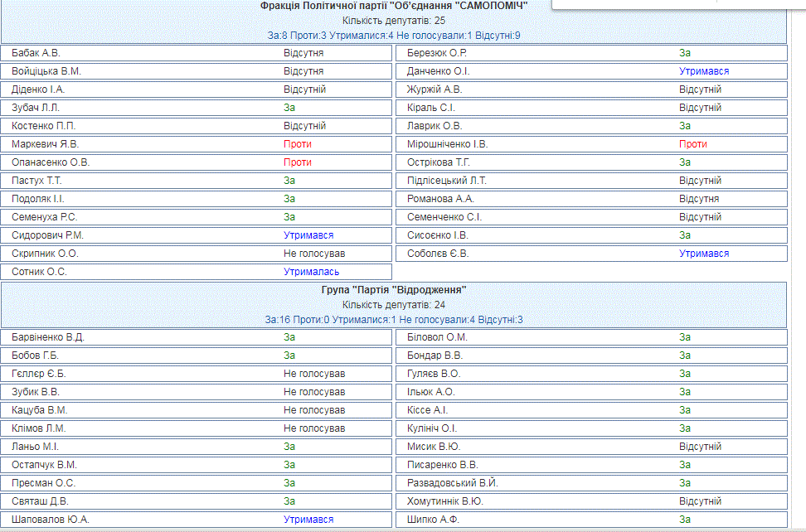
Task: Select deputy name Хомутиннік В.Ю.
Action: [x=445, y=501]
